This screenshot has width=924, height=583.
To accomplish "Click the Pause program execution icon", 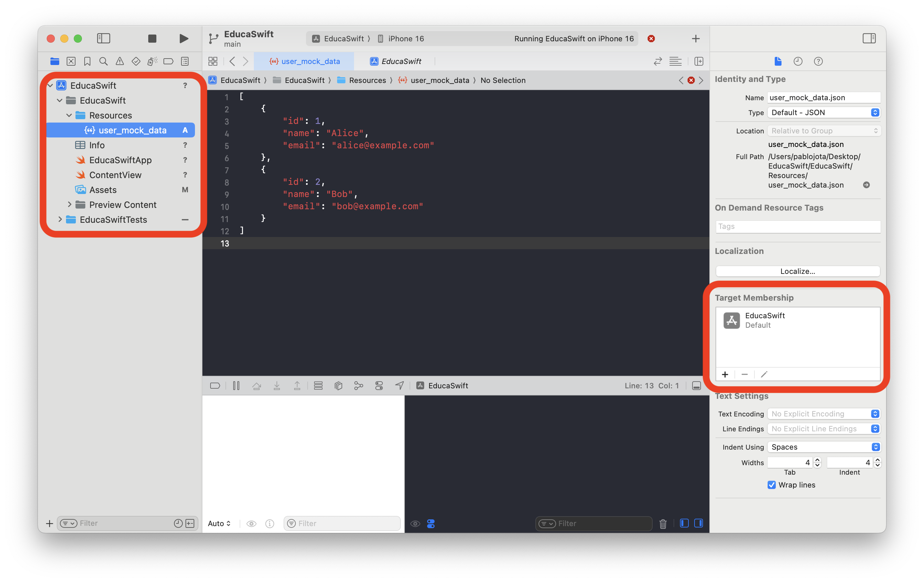I will [236, 386].
